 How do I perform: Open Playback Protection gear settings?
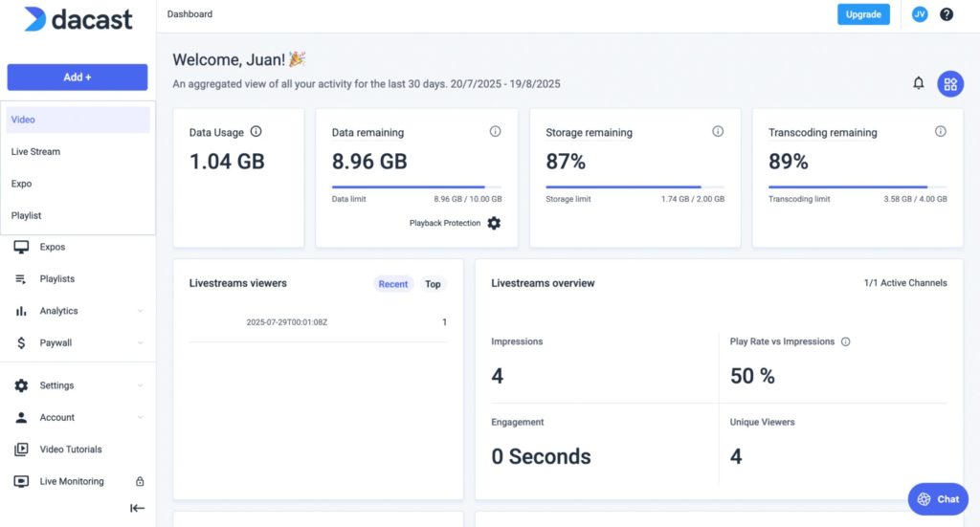(x=494, y=223)
